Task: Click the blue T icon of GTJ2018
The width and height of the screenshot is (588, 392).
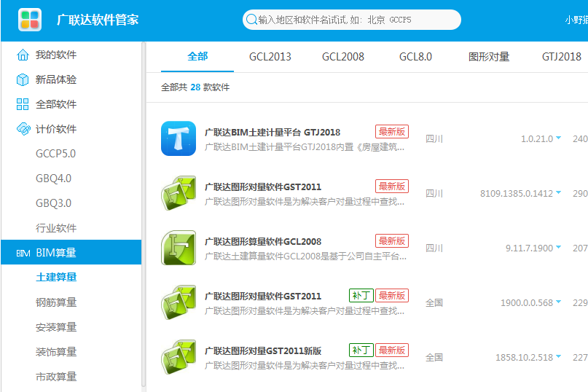Action: 179,138
